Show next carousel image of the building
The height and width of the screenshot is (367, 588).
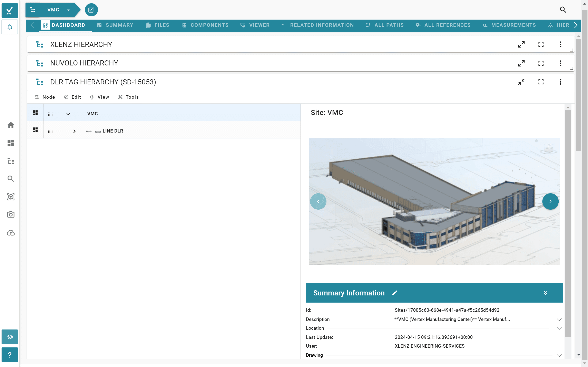coord(550,201)
